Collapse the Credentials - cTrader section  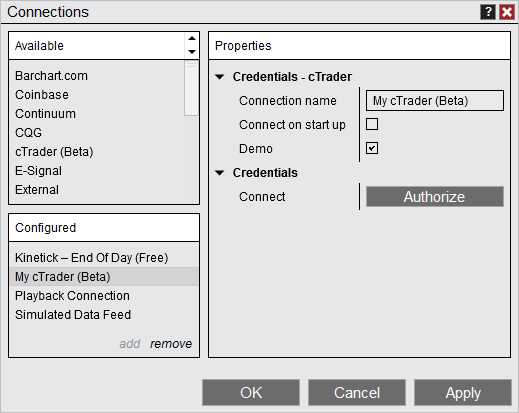click(219, 77)
